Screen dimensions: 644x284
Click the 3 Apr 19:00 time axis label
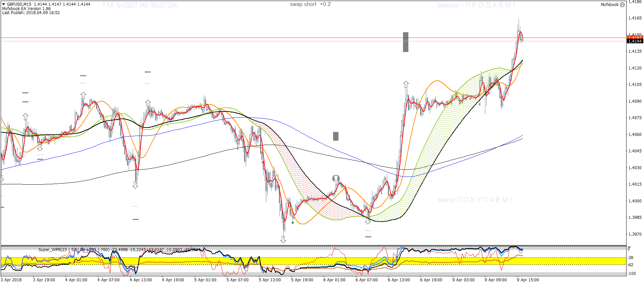click(44, 280)
